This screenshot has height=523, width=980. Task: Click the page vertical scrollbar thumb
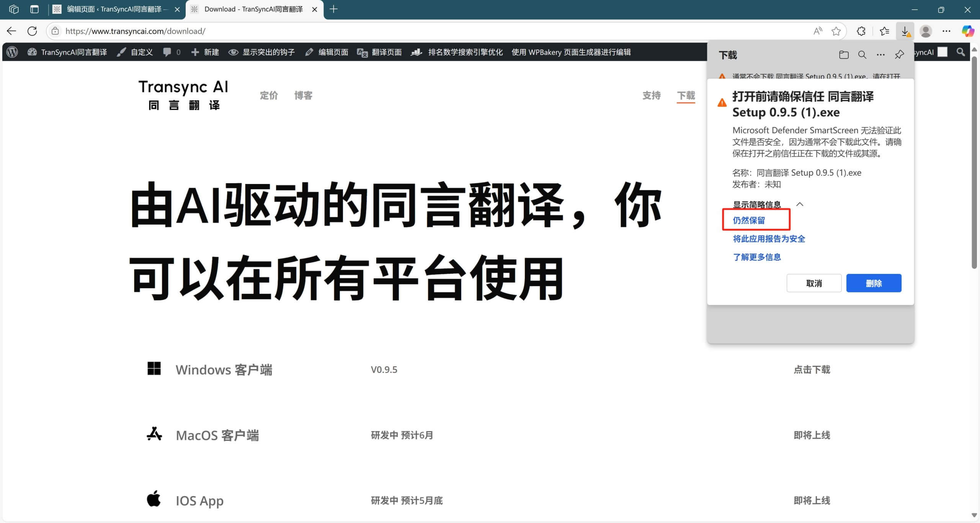pyautogui.click(x=975, y=163)
